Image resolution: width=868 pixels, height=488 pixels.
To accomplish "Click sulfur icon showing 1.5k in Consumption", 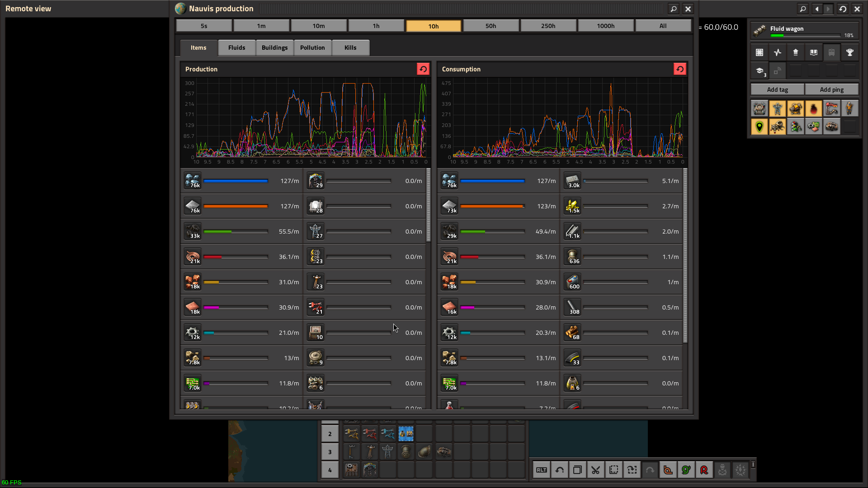I will coord(572,206).
